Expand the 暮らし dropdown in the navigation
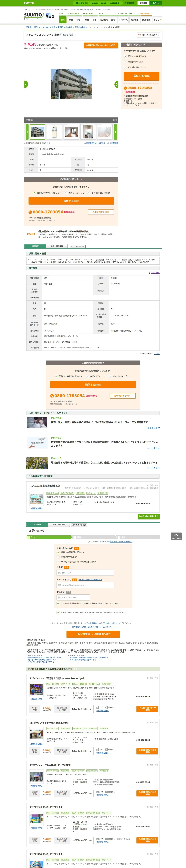Viewport: 186px width, 868px height. 157,20
